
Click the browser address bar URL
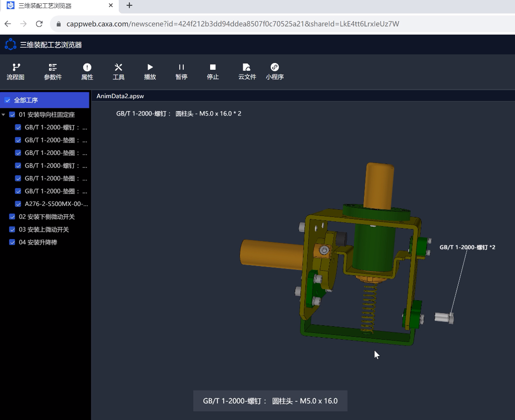click(x=233, y=24)
